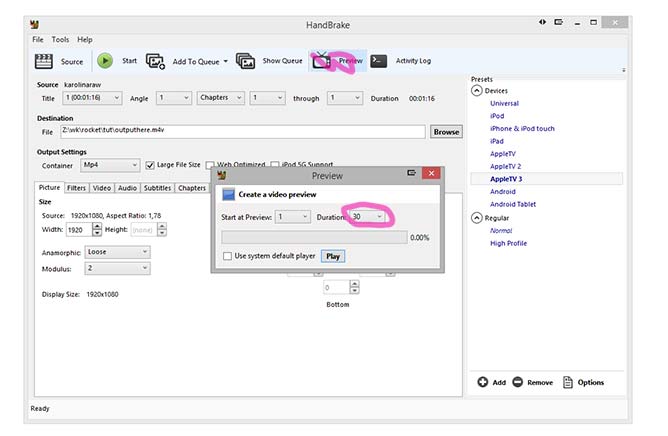The height and width of the screenshot is (436, 668).
Task: Click the Browse button
Action: click(x=446, y=132)
